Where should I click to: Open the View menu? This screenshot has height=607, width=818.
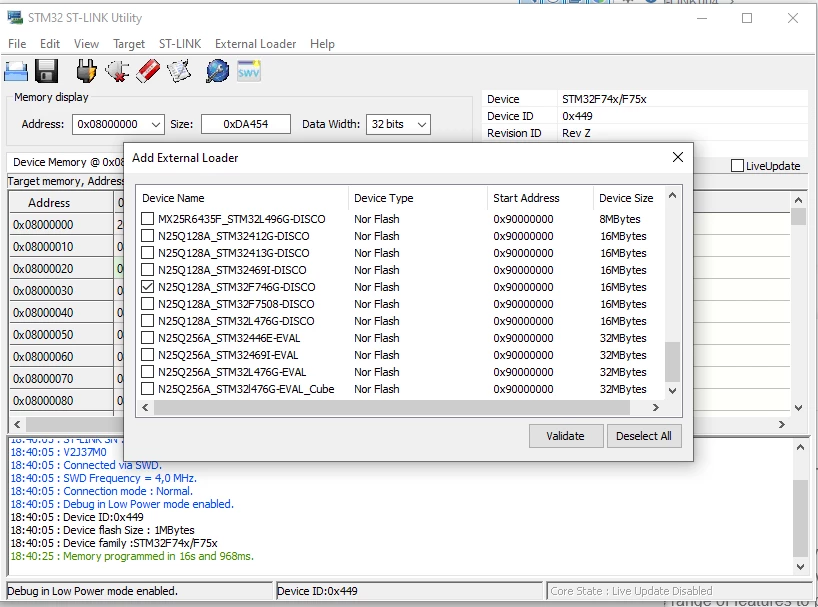tap(86, 44)
